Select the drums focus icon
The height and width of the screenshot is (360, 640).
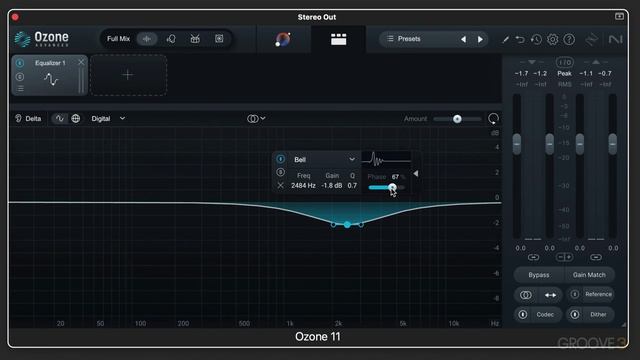tap(195, 39)
